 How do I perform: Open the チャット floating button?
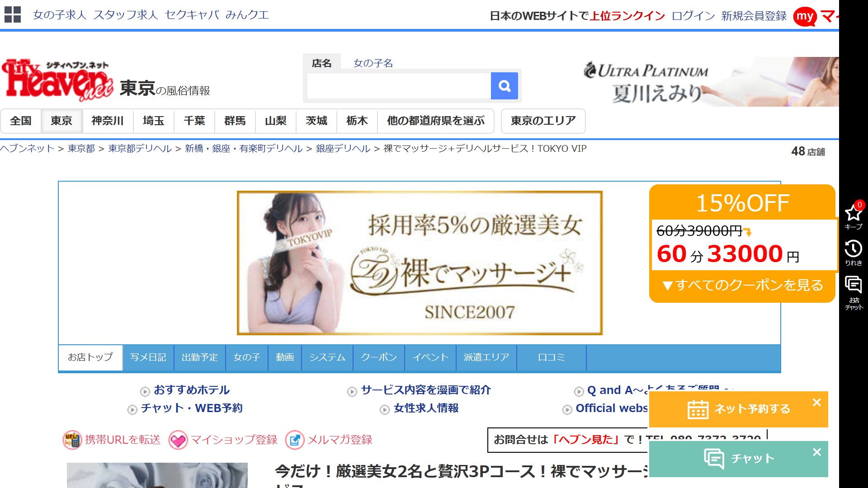tap(739, 459)
